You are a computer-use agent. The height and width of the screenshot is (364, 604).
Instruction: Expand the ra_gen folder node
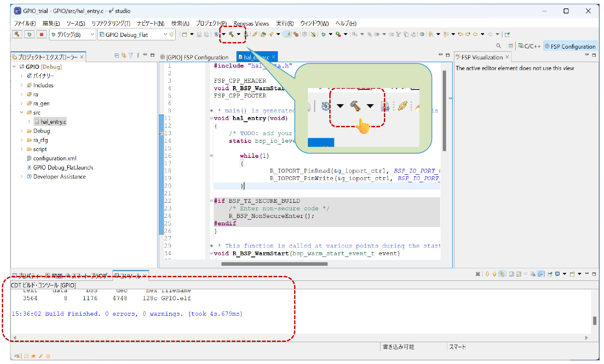(x=21, y=103)
